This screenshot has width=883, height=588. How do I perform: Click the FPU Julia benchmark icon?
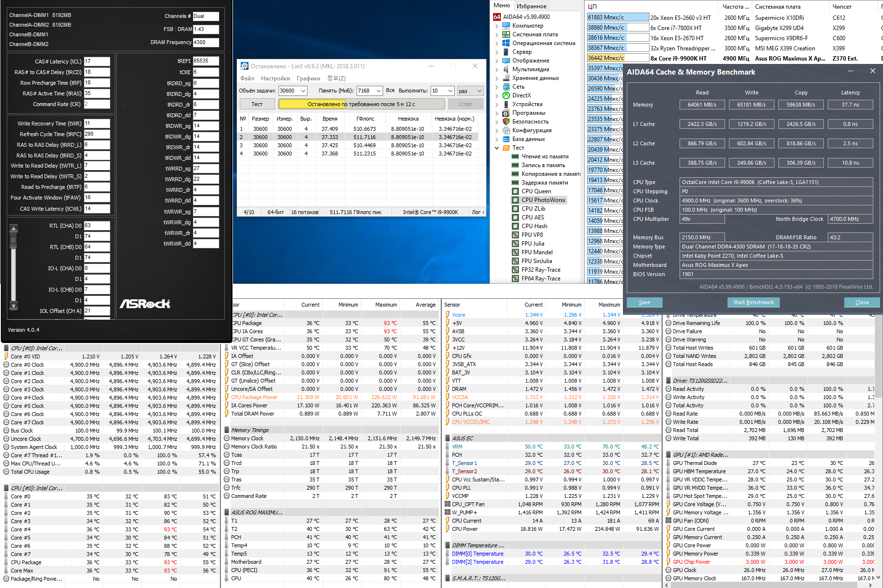tap(515, 244)
